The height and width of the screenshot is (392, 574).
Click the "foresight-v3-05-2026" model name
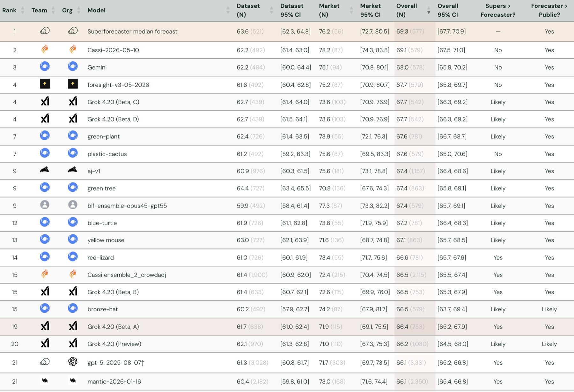[118, 85]
